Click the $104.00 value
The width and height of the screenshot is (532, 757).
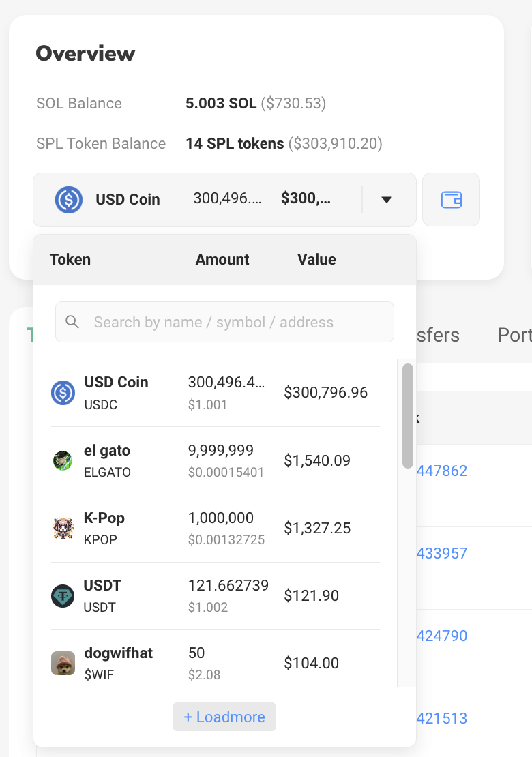tap(312, 664)
